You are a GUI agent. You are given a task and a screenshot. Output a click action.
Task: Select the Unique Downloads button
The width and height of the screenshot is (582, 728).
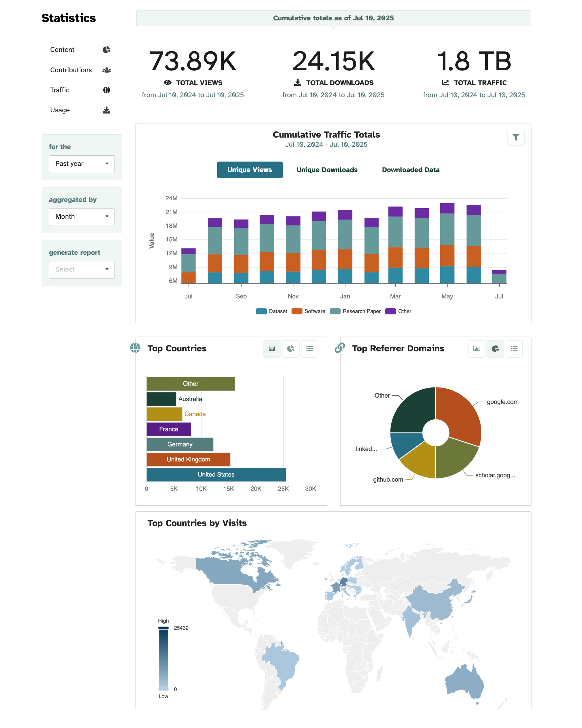(x=326, y=170)
